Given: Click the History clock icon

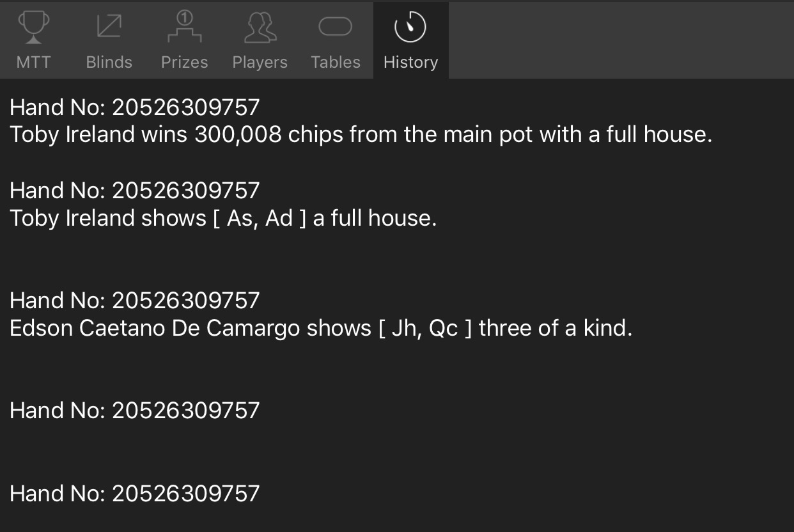Looking at the screenshot, I should pos(410,27).
